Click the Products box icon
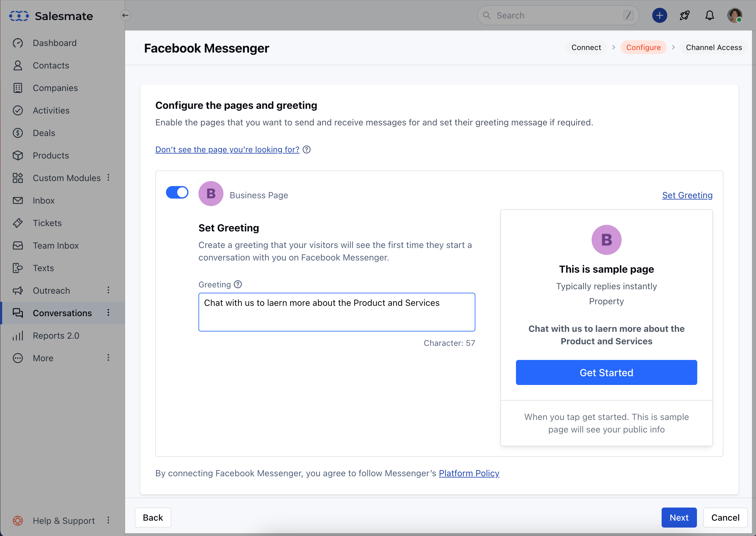Viewport: 756px width, 536px height. (x=18, y=155)
